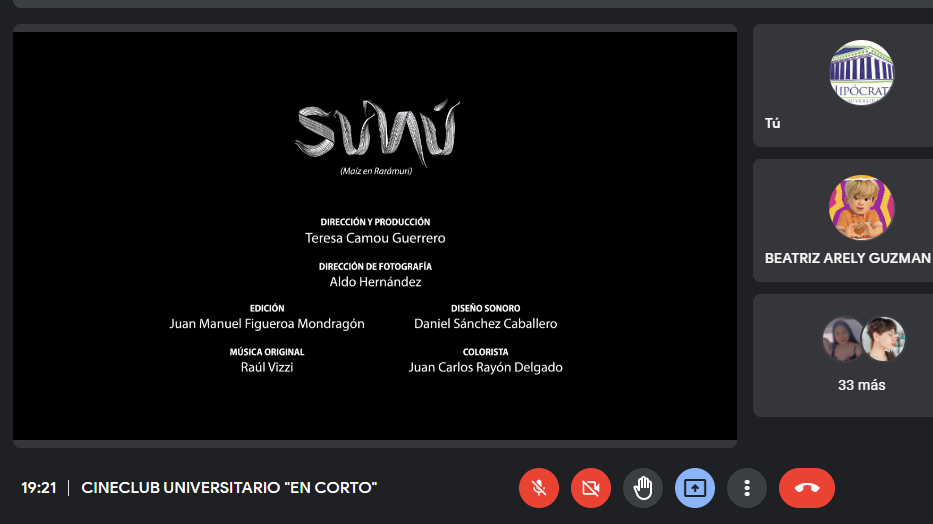Click Juan Manuel Figueroa Mondragón credit

point(267,324)
